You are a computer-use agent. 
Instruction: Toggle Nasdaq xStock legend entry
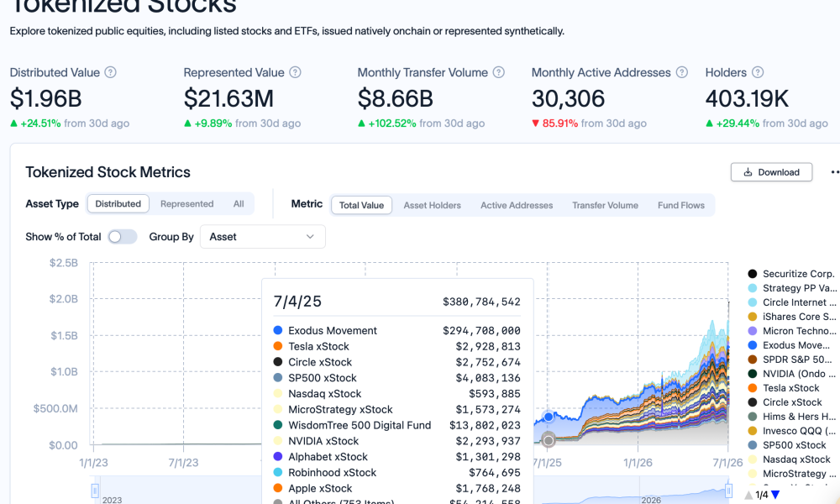[789, 459]
